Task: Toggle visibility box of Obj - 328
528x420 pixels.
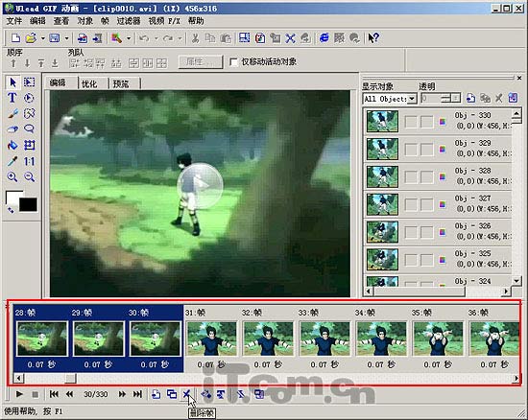Action: coord(411,177)
